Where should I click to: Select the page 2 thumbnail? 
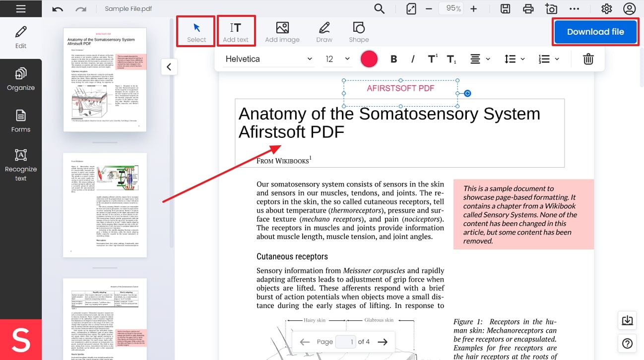[x=105, y=205]
